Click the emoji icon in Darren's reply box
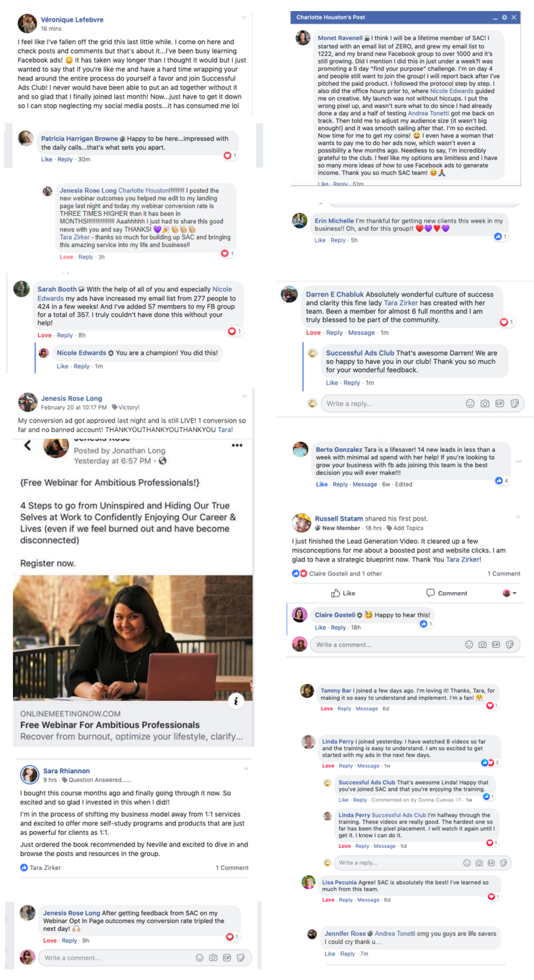This screenshot has width=534, height=980. tap(470, 404)
